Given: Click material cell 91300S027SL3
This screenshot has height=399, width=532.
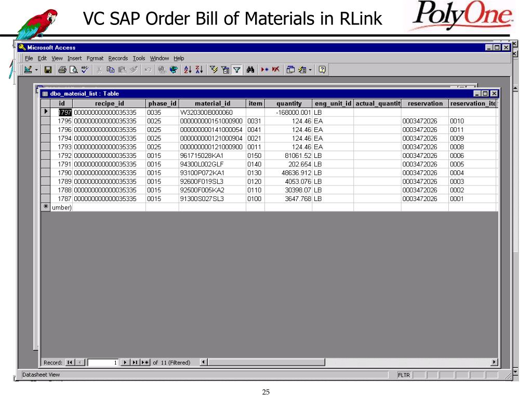Looking at the screenshot, I should click(212, 199).
